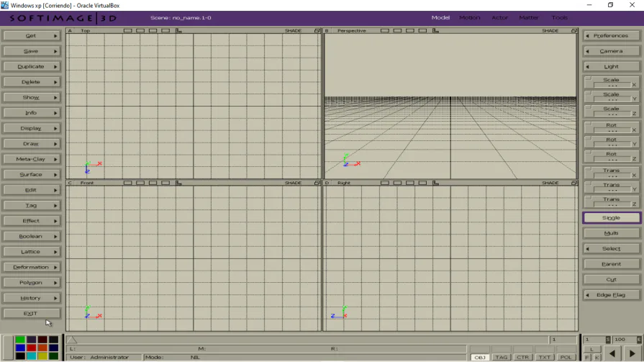This screenshot has width=644, height=362.
Task: Click the B letter label of Perspective view
Action: (327, 31)
